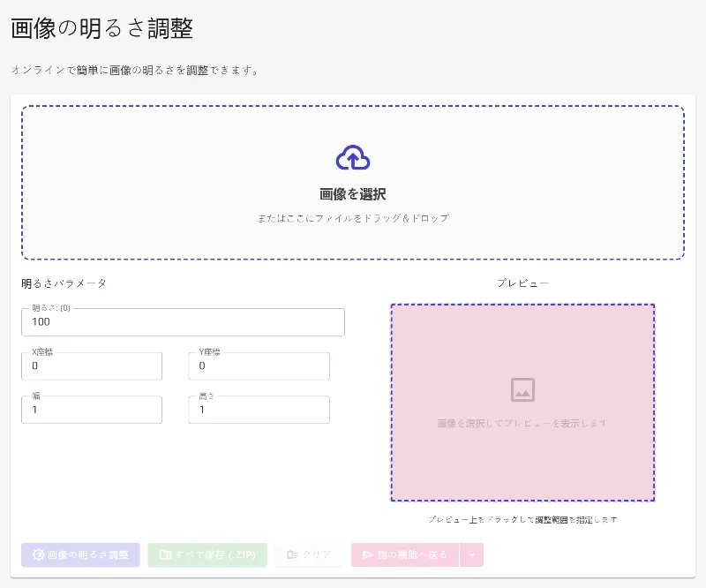Click the trash icon on クリア button
This screenshot has height=588, width=706.
[292, 554]
